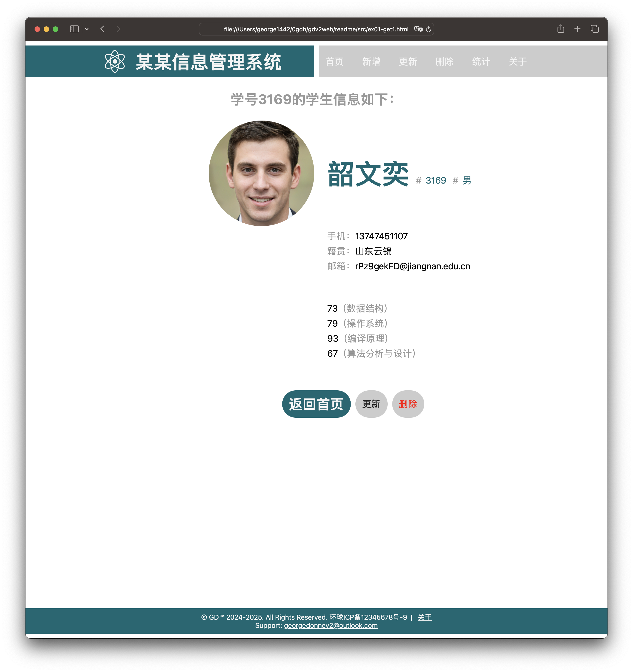Click the student's circular profile photo

261,173
